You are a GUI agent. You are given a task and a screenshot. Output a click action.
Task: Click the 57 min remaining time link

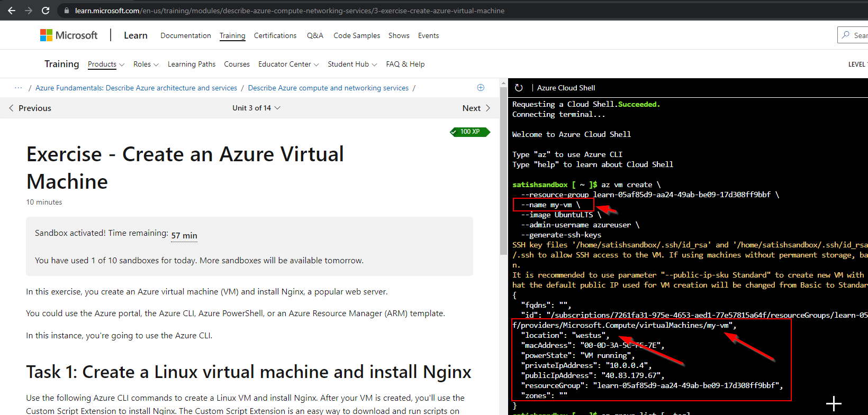pos(184,236)
